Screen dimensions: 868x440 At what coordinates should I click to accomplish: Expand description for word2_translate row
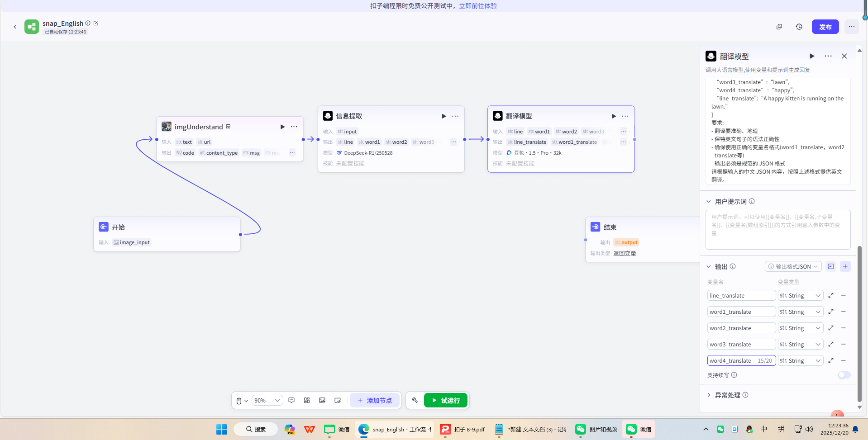831,328
